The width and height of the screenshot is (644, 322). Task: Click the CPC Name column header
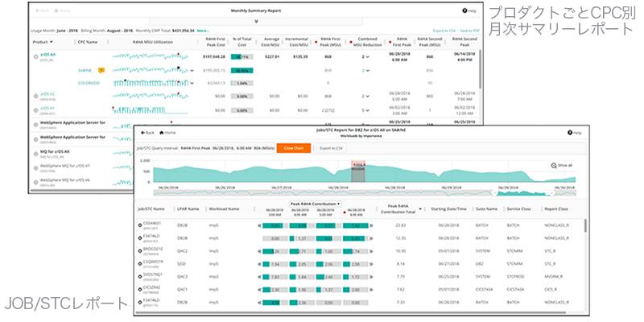pos(88,42)
